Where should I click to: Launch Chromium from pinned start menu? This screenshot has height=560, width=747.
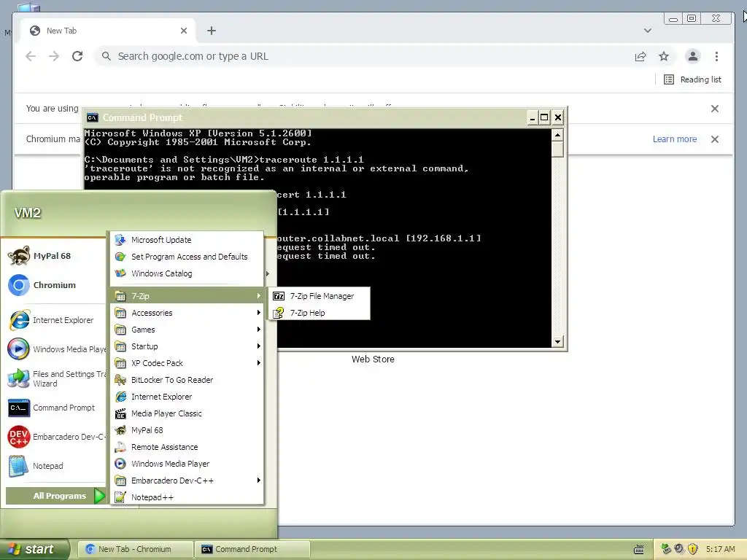pos(53,285)
